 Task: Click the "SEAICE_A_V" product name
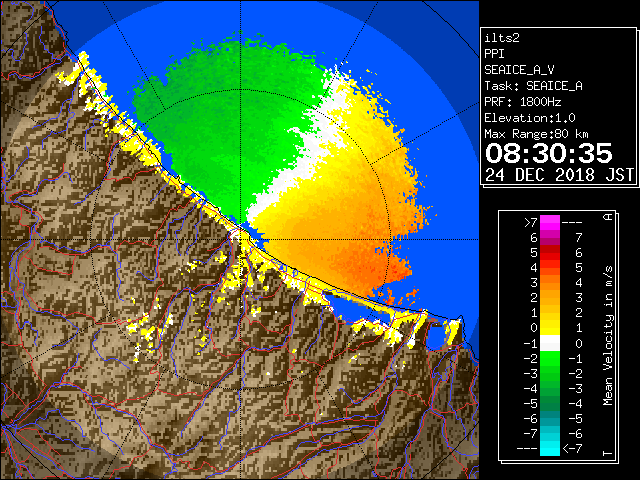click(519, 70)
